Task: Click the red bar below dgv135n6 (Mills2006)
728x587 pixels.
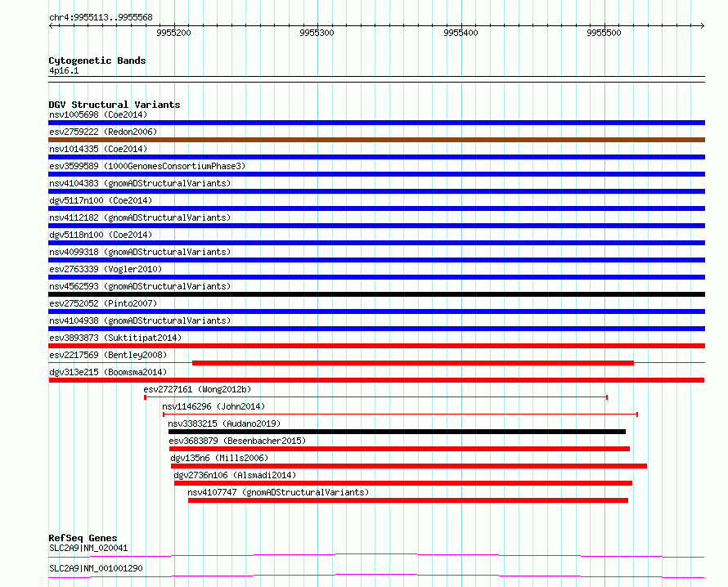Action: (408, 466)
